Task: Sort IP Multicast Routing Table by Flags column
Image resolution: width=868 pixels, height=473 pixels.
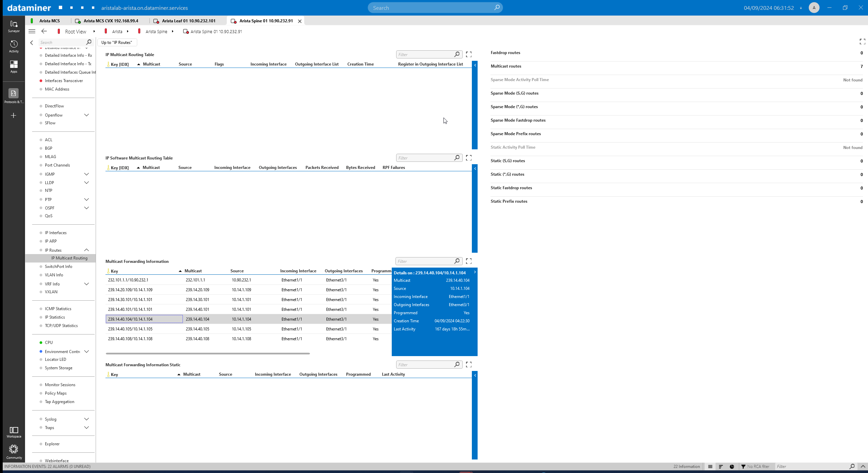Action: click(x=219, y=64)
